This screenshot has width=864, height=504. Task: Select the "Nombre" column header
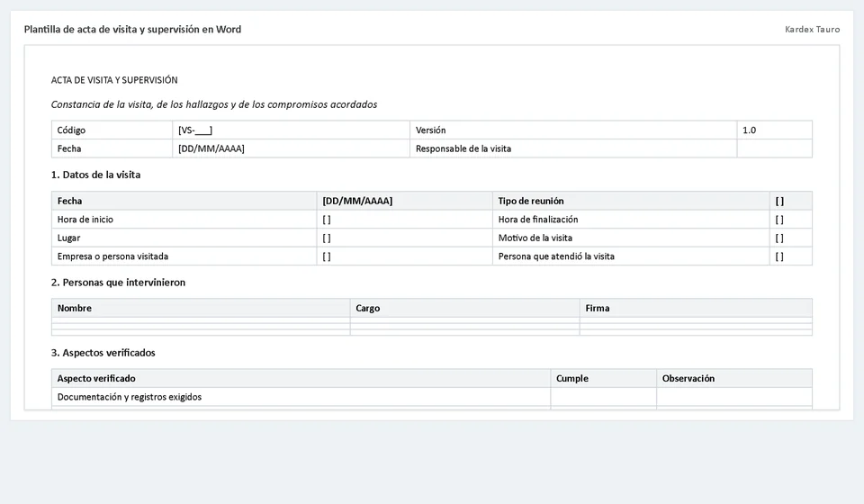click(201, 308)
